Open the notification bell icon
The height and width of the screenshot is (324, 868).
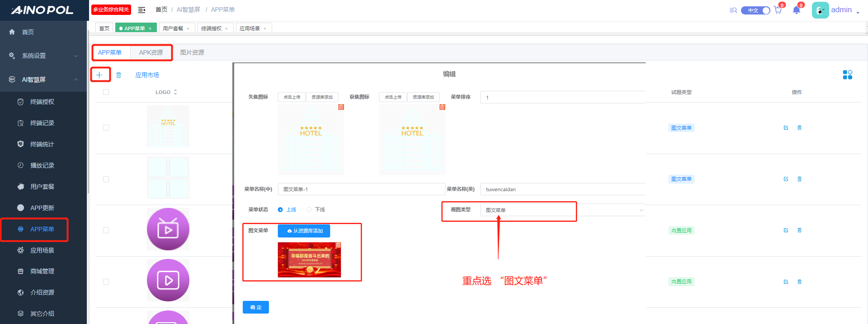coord(796,10)
